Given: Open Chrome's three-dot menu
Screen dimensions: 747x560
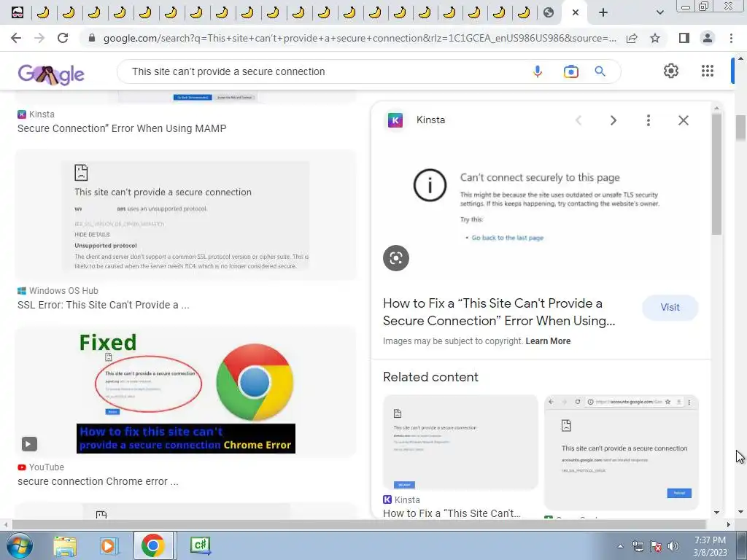Looking at the screenshot, I should pyautogui.click(x=731, y=38).
